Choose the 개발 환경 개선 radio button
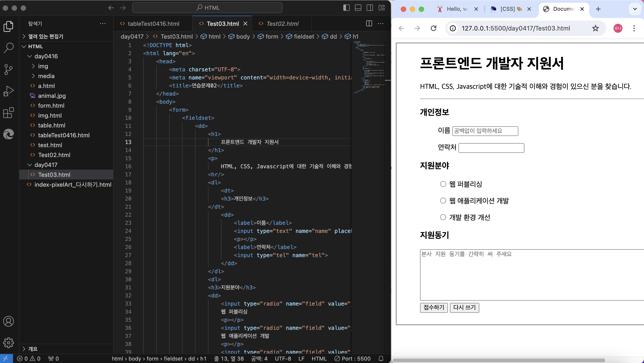The height and width of the screenshot is (363, 644). 443,217
